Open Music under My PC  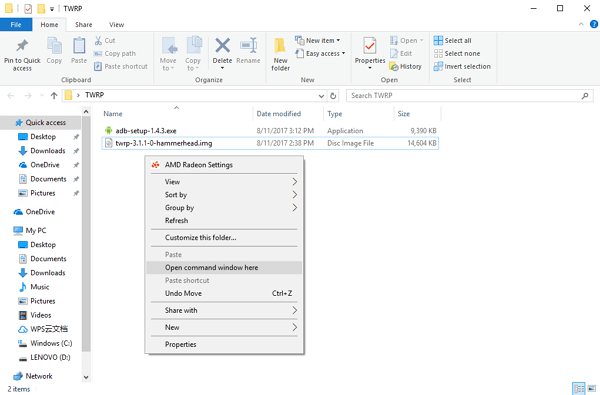[34, 287]
